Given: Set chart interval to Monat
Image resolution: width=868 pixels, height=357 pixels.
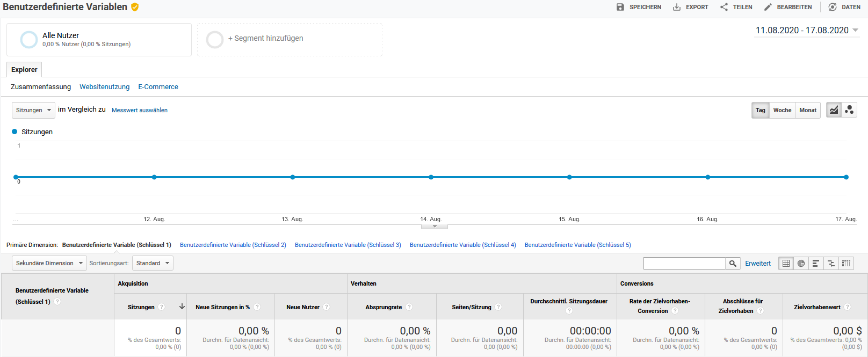Looking at the screenshot, I should [x=807, y=110].
